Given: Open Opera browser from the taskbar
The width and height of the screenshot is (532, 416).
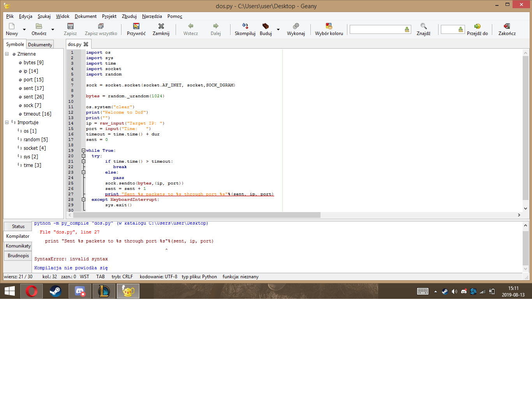Looking at the screenshot, I should [32, 291].
